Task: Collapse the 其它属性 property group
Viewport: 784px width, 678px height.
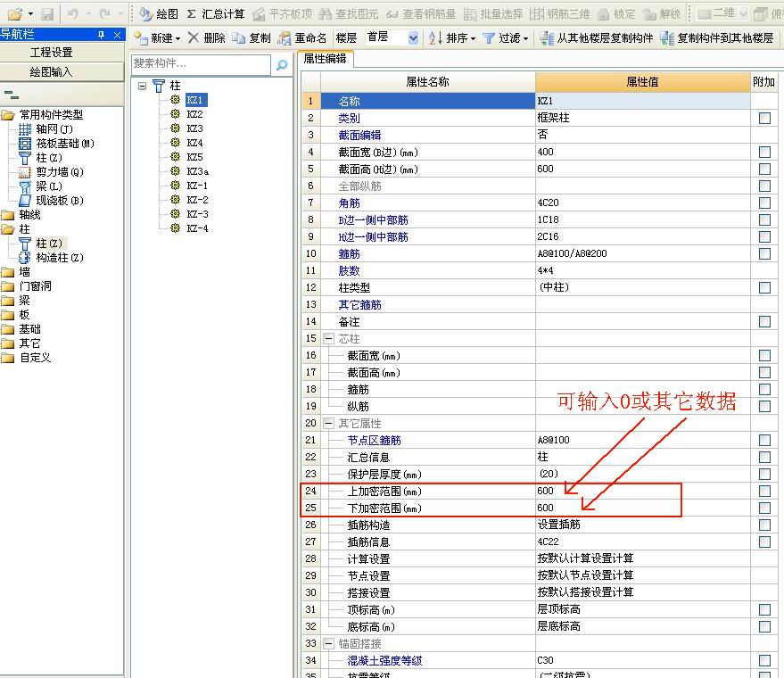Action: click(x=328, y=423)
